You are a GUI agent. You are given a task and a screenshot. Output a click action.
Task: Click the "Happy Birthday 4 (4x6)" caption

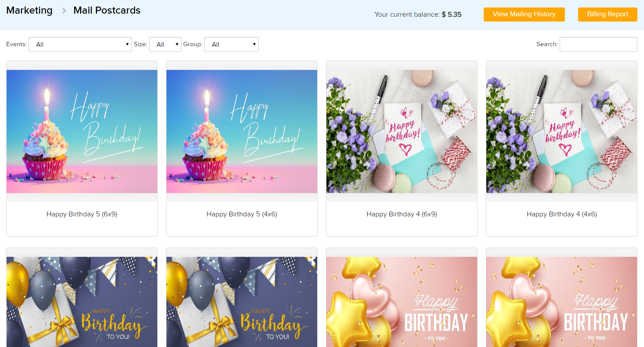coord(561,214)
